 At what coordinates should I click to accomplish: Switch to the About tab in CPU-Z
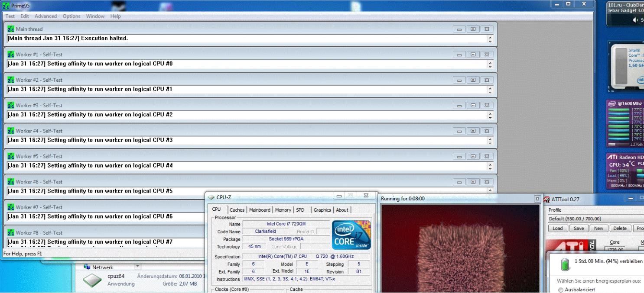click(x=342, y=210)
